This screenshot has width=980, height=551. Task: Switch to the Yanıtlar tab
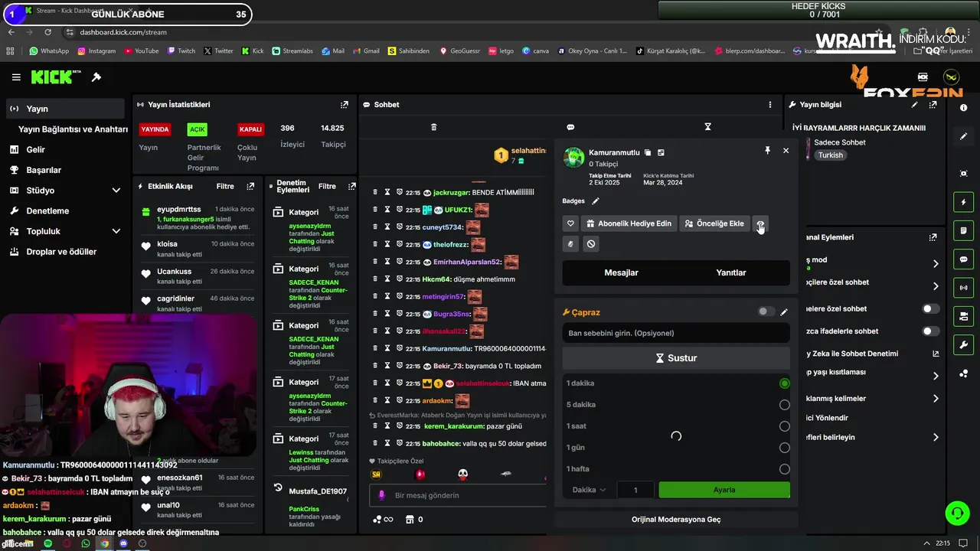point(731,272)
